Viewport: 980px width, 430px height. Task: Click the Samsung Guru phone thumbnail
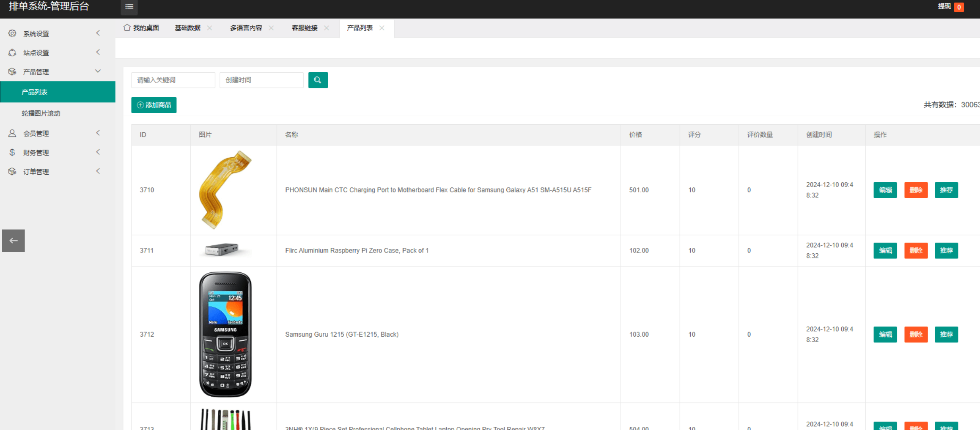coord(225,334)
